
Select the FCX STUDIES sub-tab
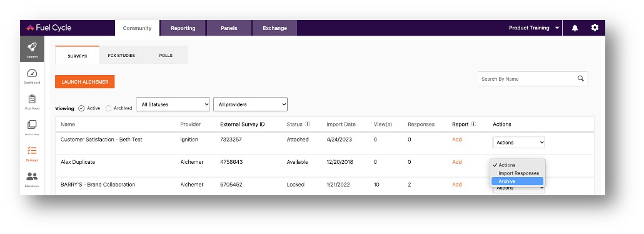(x=121, y=55)
